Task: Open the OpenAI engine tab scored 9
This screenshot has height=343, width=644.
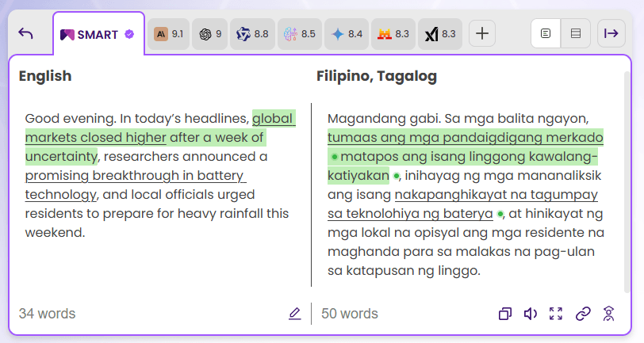Action: click(x=210, y=34)
